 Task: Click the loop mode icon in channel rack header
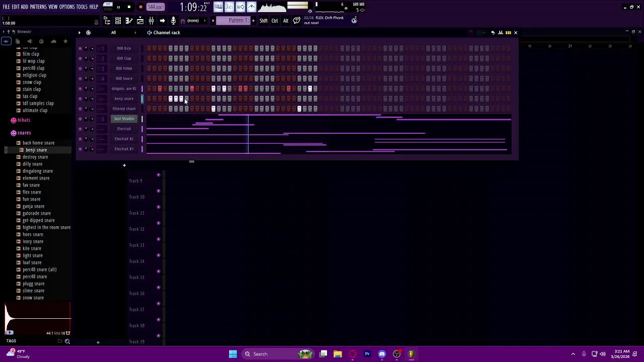point(88,33)
